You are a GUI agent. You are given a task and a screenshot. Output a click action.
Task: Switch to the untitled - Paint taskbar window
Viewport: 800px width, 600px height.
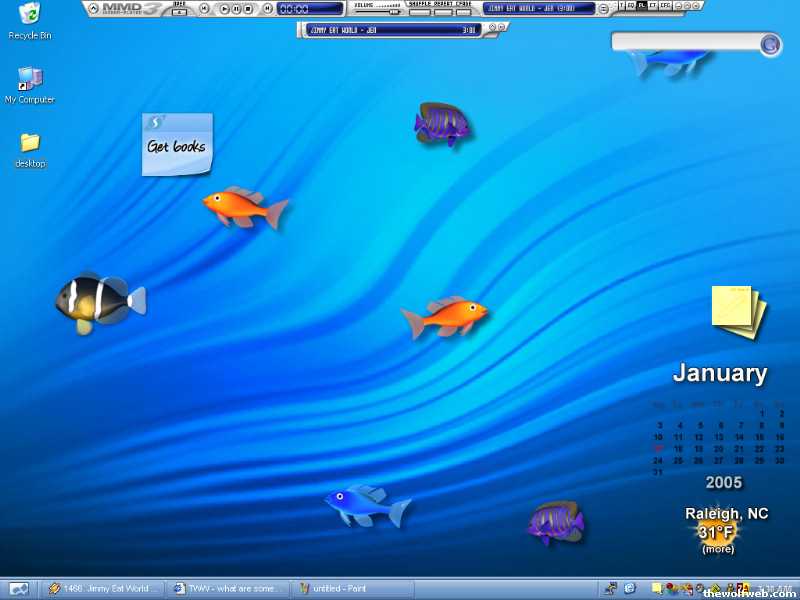click(352, 589)
